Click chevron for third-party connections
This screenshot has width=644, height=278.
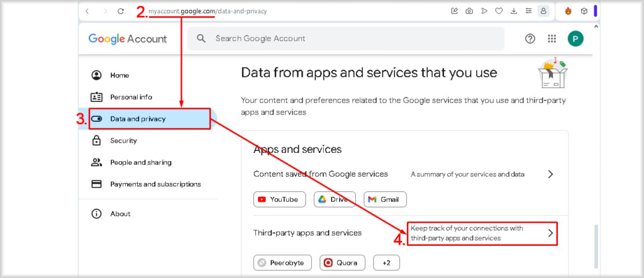[x=551, y=233]
